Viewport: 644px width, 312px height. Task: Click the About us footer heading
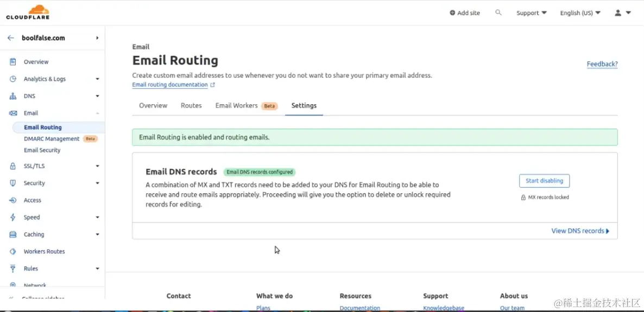coord(514,296)
